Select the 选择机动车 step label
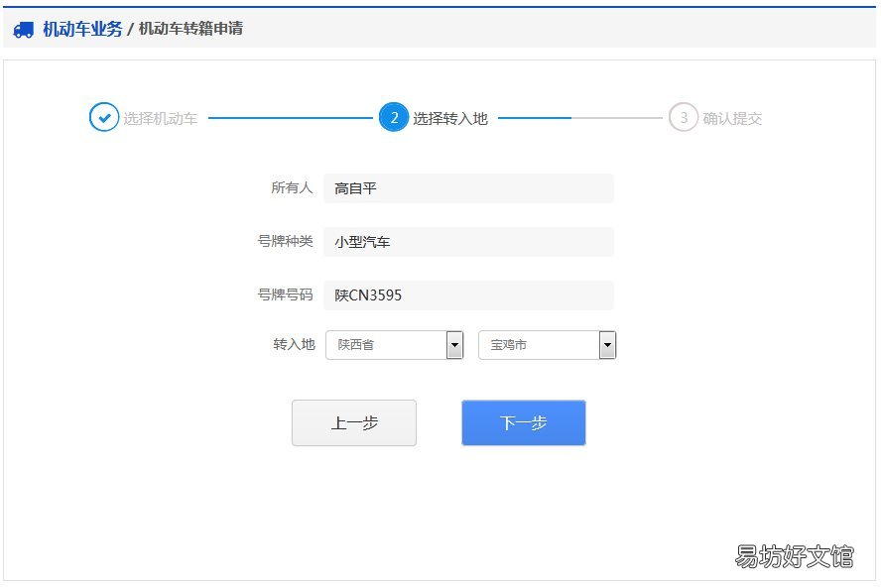This screenshot has height=588, width=881. [161, 119]
